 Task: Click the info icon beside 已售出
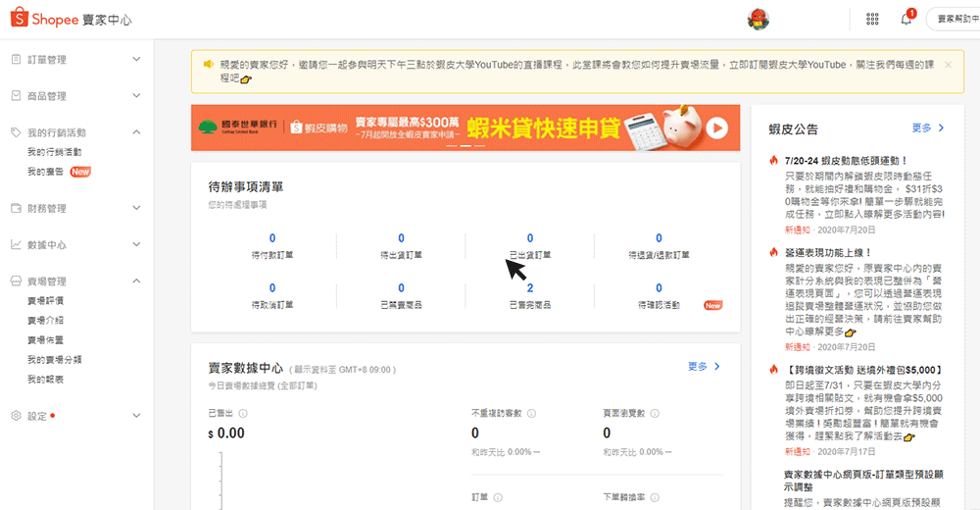coord(242,413)
